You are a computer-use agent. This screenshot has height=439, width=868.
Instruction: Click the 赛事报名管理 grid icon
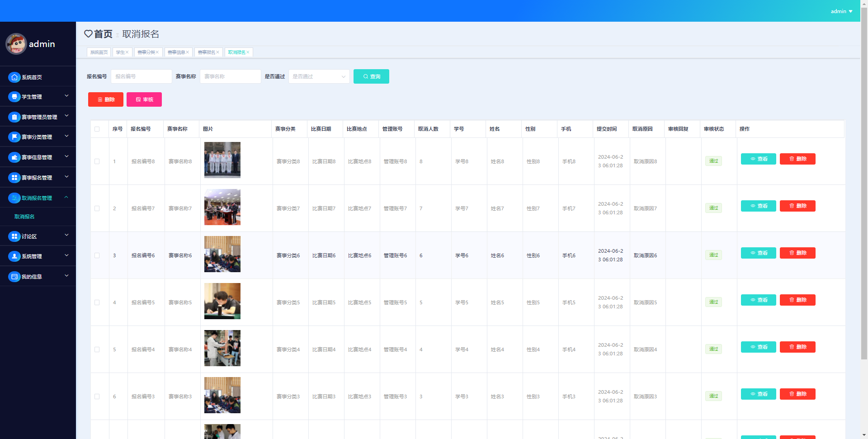(14, 178)
